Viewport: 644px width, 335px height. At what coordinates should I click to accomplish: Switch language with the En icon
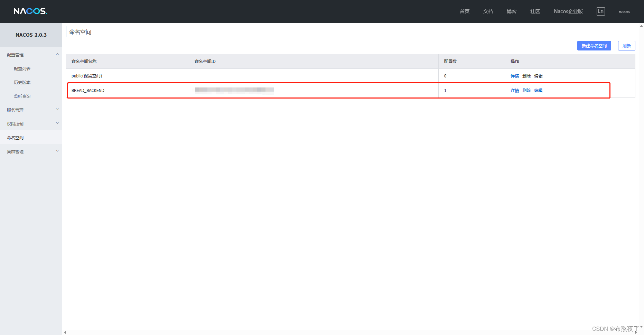(600, 11)
